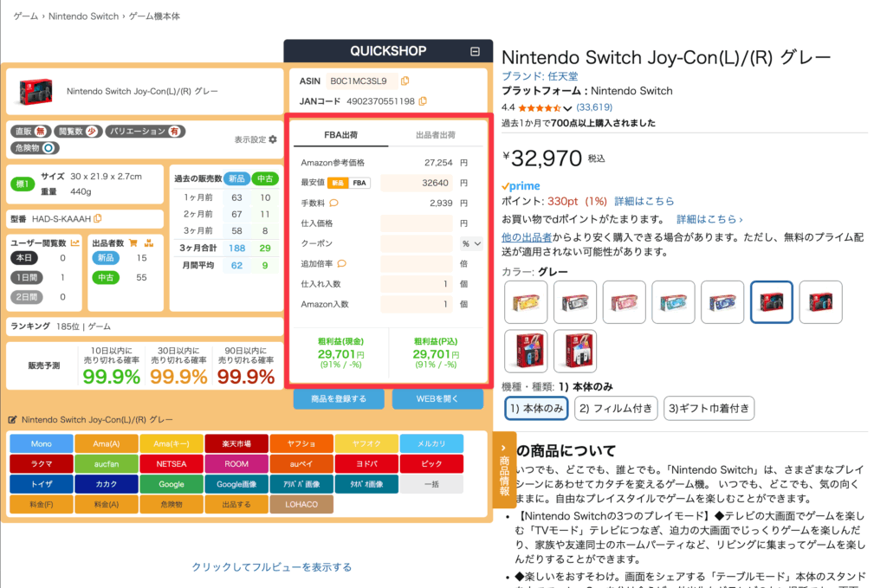Search on ヤフオク
Viewport: 887px width, 588px height.
click(366, 444)
